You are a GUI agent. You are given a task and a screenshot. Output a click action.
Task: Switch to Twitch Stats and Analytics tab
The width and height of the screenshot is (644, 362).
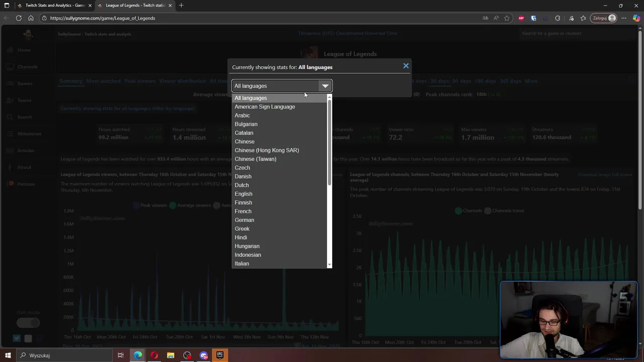click(54, 6)
